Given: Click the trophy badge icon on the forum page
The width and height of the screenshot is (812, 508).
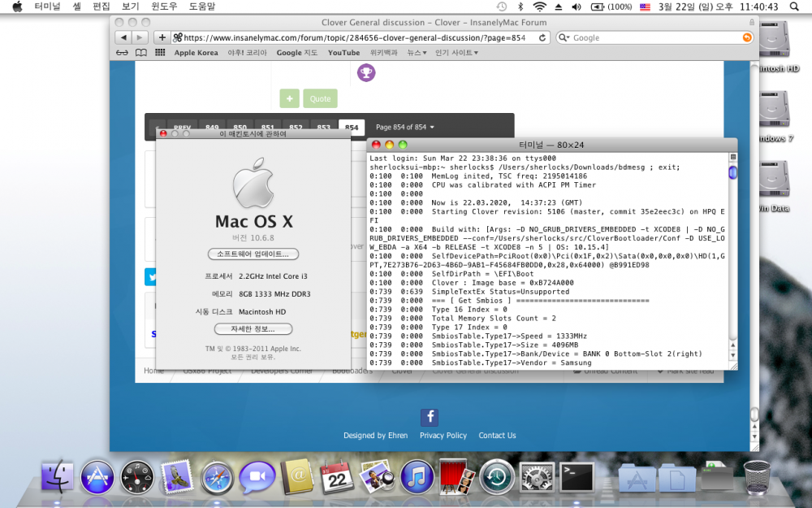Looking at the screenshot, I should (366, 72).
